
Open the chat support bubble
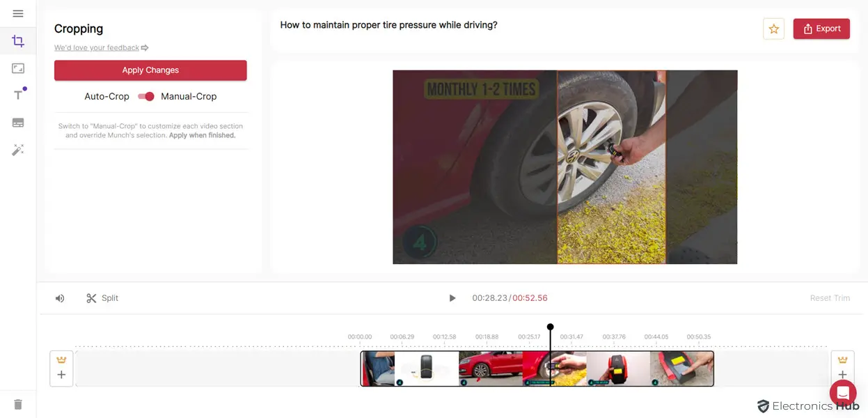tap(842, 393)
